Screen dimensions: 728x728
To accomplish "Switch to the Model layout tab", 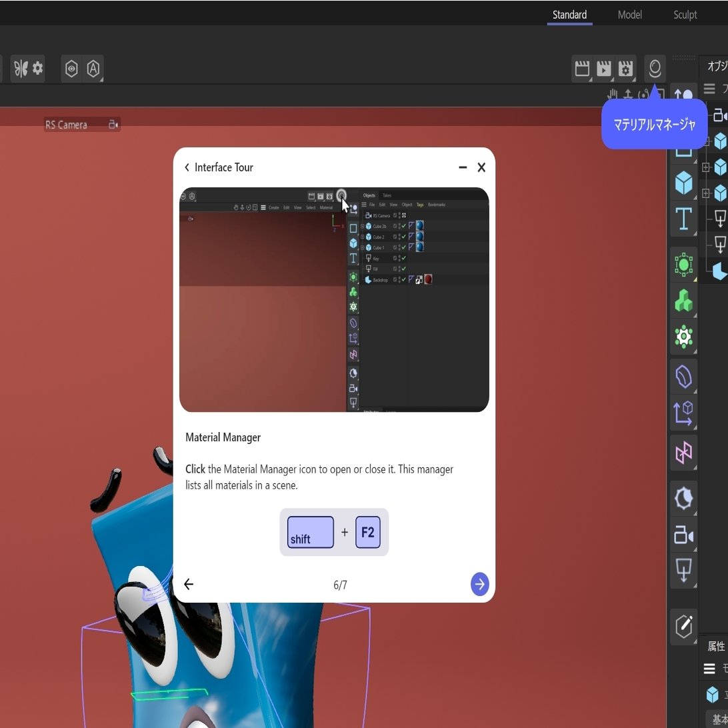I will (629, 15).
